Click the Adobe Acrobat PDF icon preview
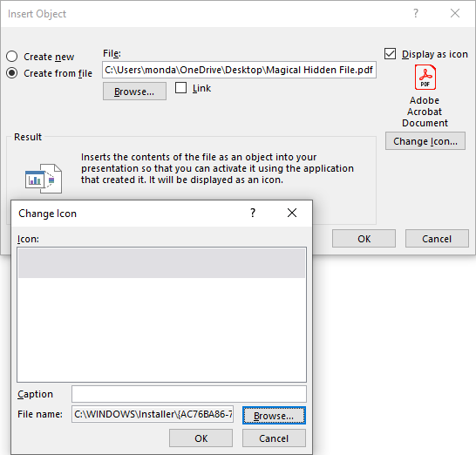The width and height of the screenshot is (476, 455). tap(425, 78)
